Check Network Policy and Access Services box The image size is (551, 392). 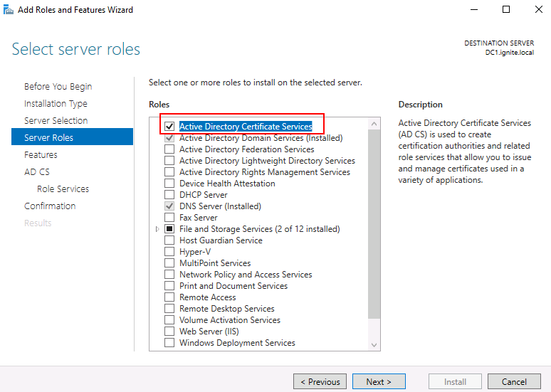point(169,275)
